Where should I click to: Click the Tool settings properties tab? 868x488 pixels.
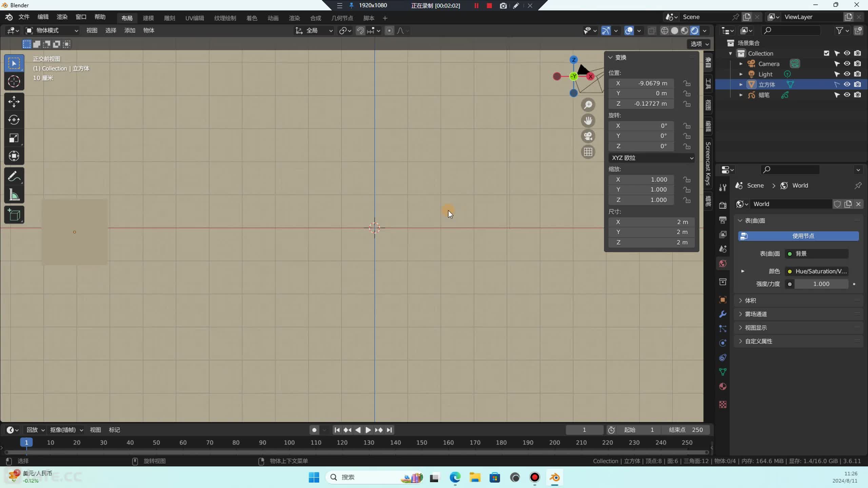pos(723,187)
